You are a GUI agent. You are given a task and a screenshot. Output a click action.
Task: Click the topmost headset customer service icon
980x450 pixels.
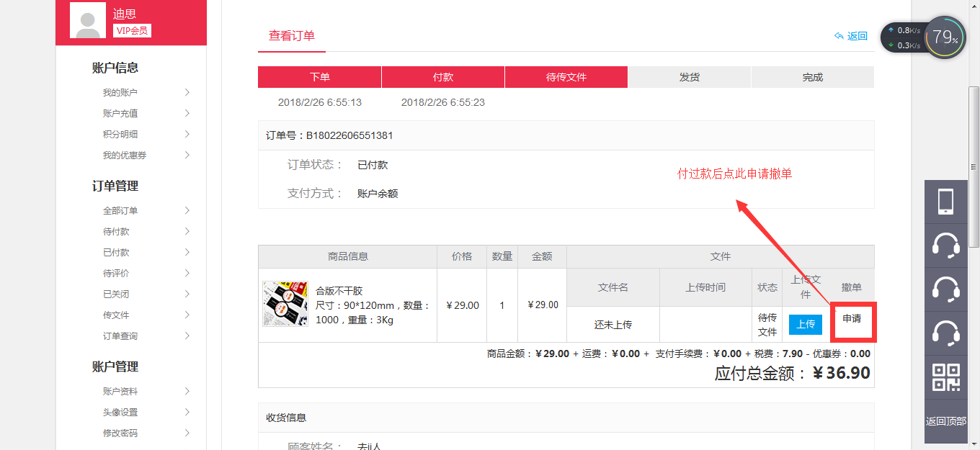[x=946, y=245]
